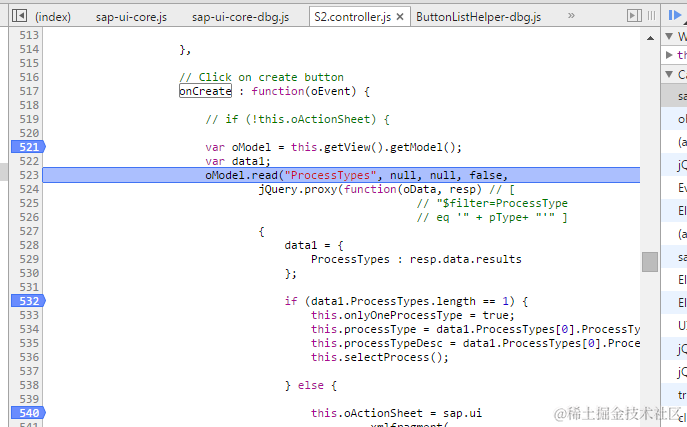Show more tabs via the chevron

571,16
